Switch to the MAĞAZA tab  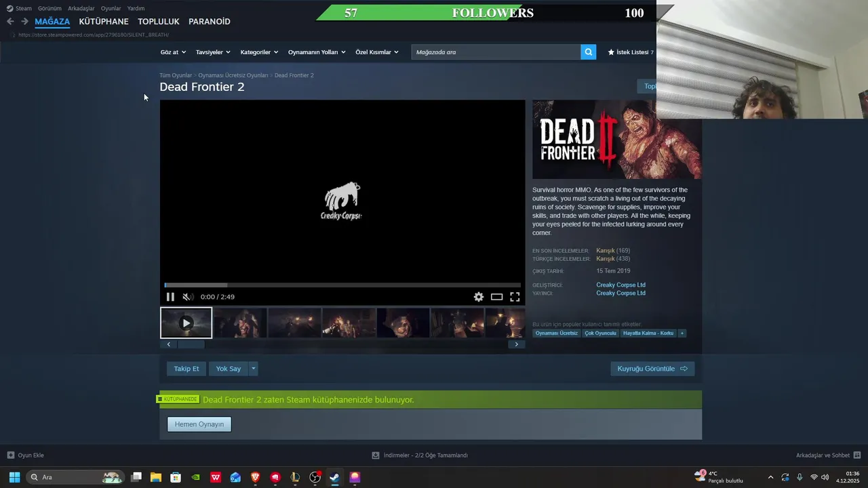[52, 22]
